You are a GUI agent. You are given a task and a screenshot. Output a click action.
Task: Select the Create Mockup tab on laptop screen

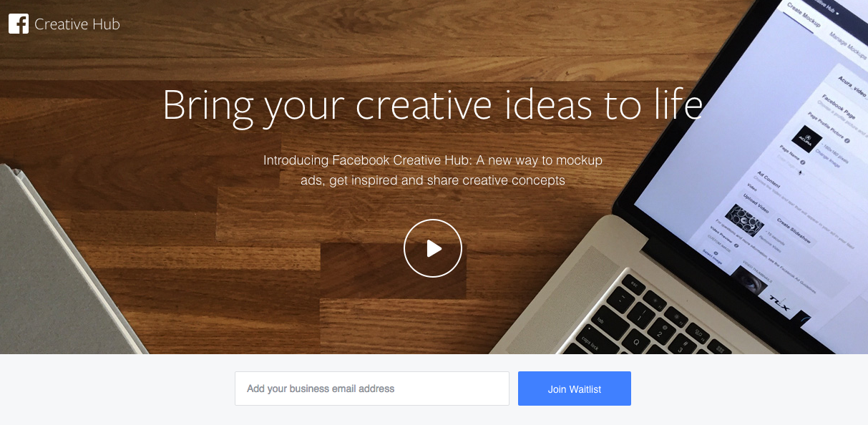tap(804, 15)
